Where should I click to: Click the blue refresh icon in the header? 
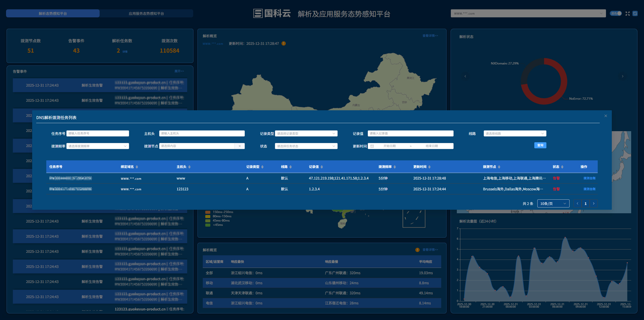tap(636, 13)
